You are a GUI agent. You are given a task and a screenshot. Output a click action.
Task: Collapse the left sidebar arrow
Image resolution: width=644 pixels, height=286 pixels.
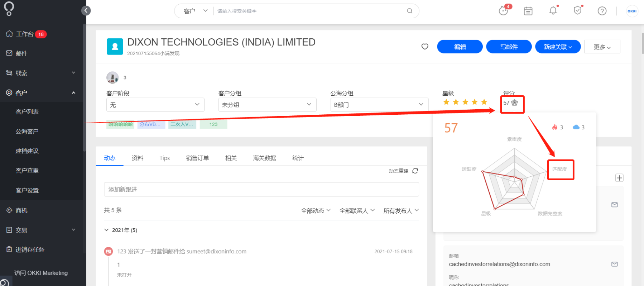(86, 11)
